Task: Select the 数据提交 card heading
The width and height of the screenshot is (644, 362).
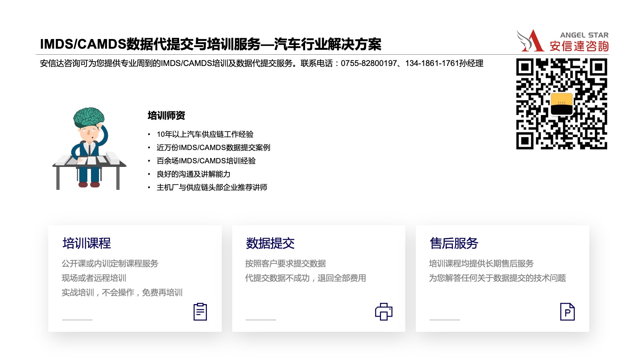Action: pyautogui.click(x=269, y=244)
